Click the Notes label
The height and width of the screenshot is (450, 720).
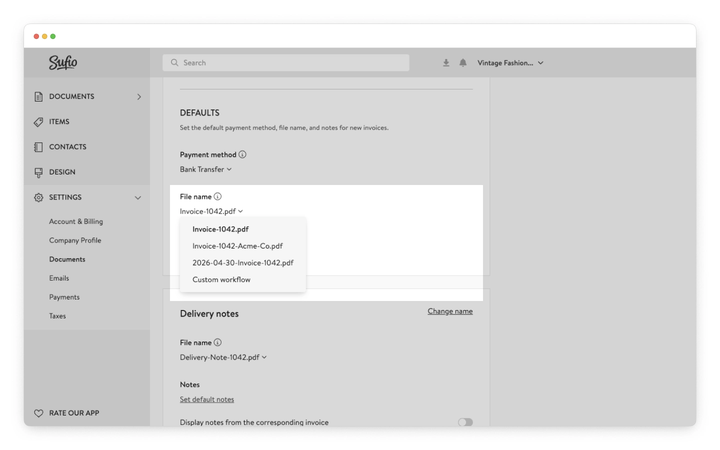[190, 385]
